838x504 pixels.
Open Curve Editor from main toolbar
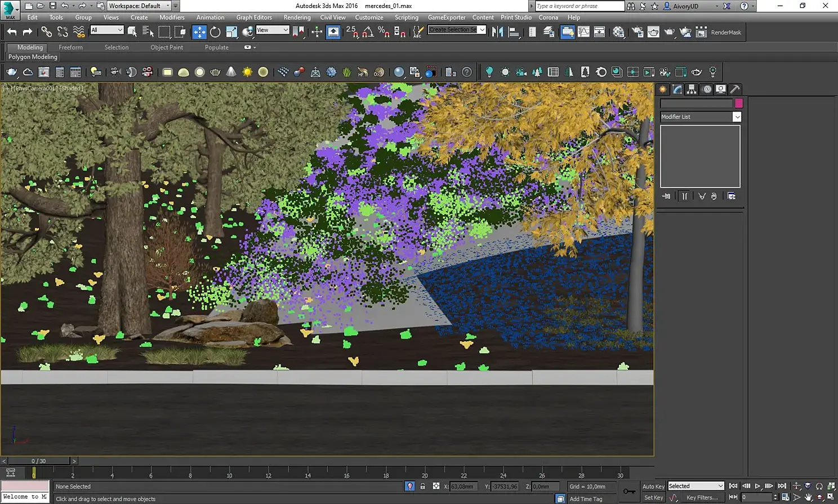[583, 32]
